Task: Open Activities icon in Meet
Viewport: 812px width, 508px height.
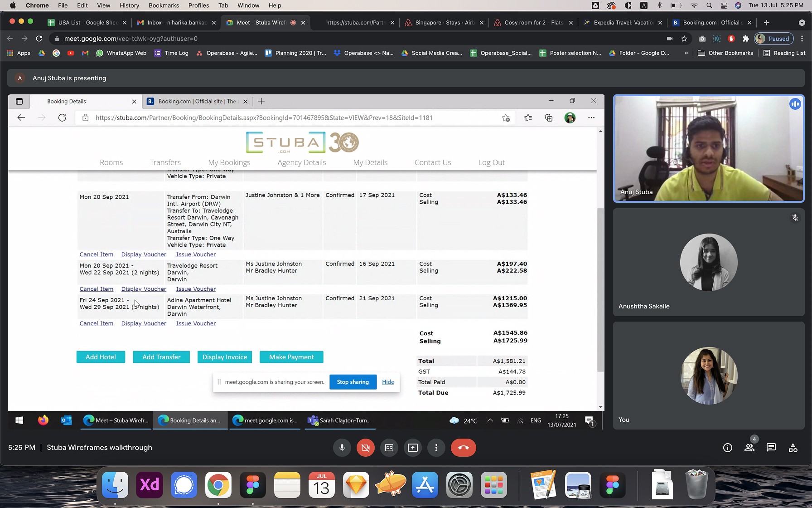Action: pyautogui.click(x=793, y=448)
